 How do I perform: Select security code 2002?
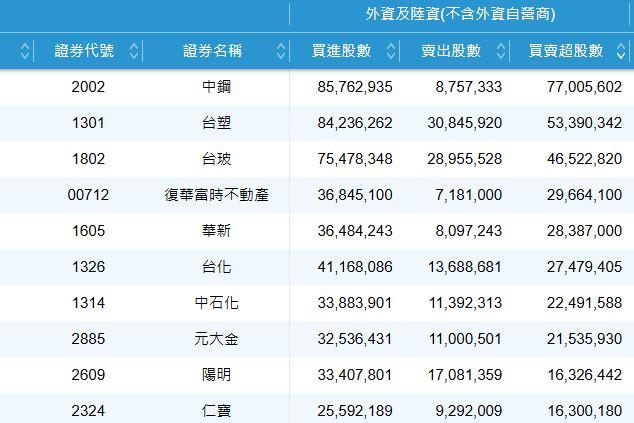[x=88, y=87]
